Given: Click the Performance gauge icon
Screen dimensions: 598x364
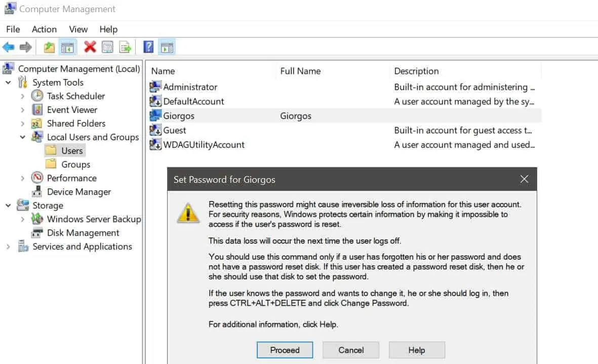Looking at the screenshot, I should [37, 178].
